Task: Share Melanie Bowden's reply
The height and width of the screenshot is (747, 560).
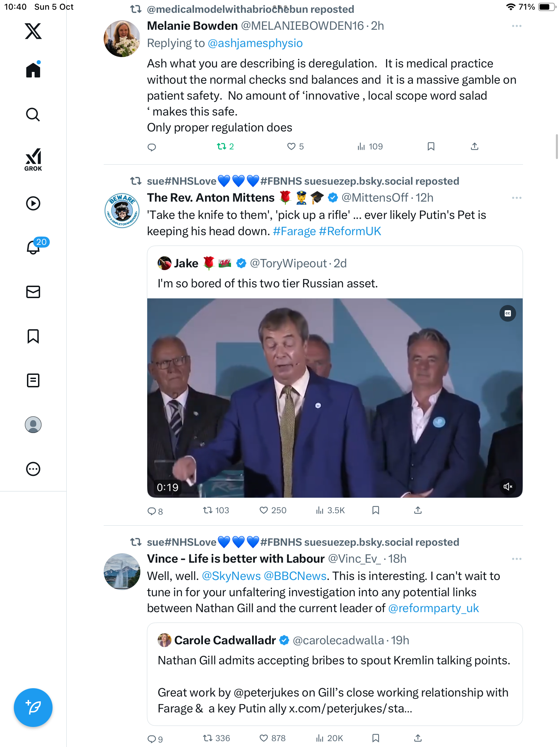Action: tap(475, 147)
